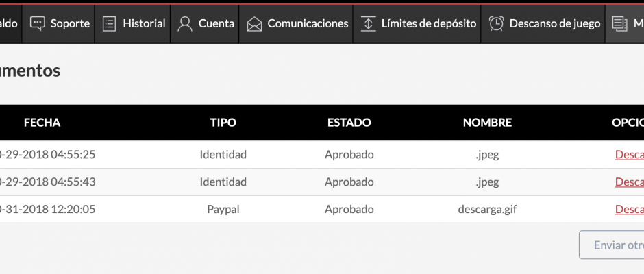Click the Descanso de juego alarm clock icon
Viewport: 644px width, 274px height.
pos(496,23)
